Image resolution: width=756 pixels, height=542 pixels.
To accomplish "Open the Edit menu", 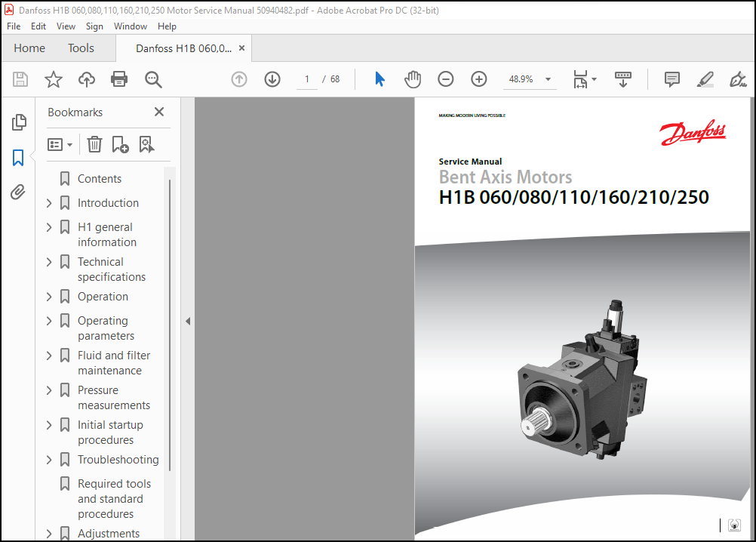I will (x=38, y=26).
